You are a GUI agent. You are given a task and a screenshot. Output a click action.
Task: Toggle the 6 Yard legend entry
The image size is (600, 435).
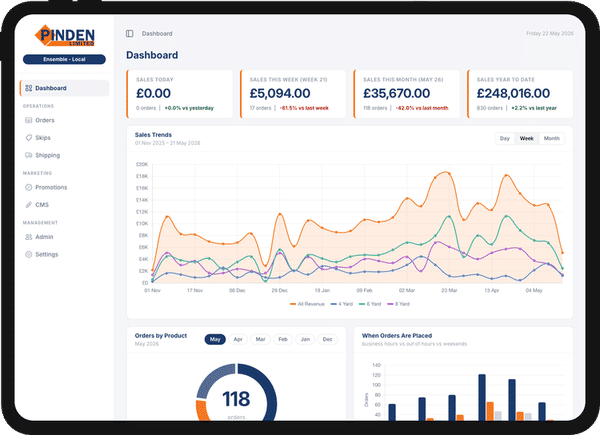370,304
